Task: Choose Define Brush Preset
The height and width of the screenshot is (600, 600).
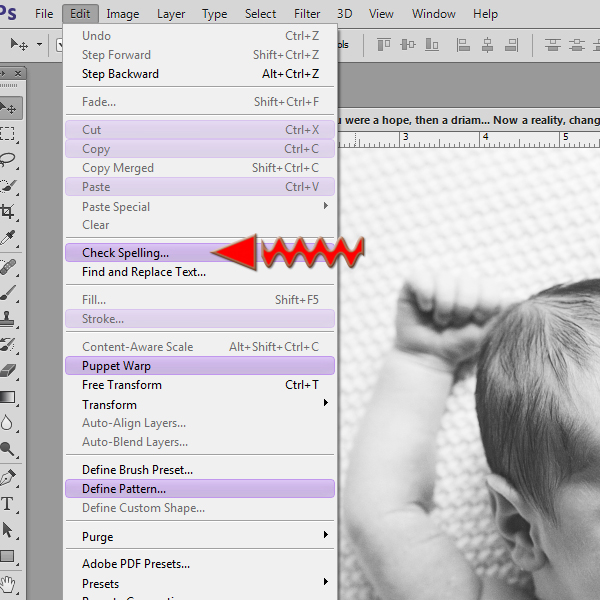Action: point(200,470)
